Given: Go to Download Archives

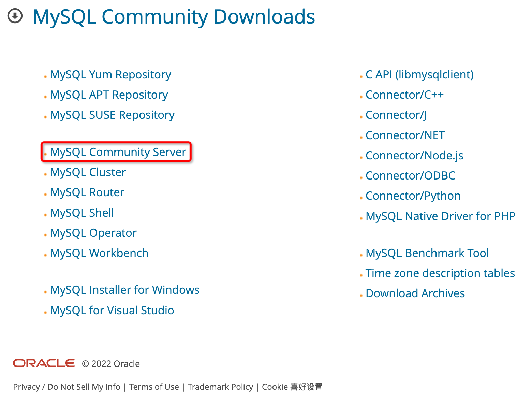Looking at the screenshot, I should click(x=415, y=293).
